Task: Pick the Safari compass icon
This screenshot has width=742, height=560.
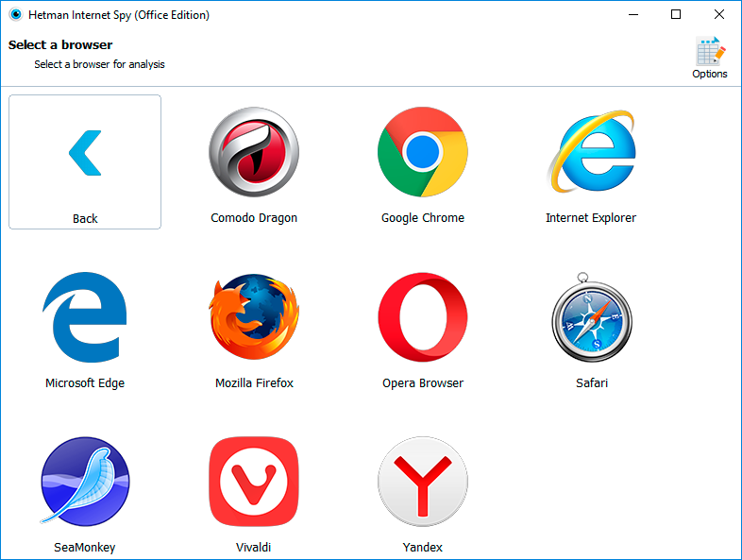Action: click(x=592, y=316)
